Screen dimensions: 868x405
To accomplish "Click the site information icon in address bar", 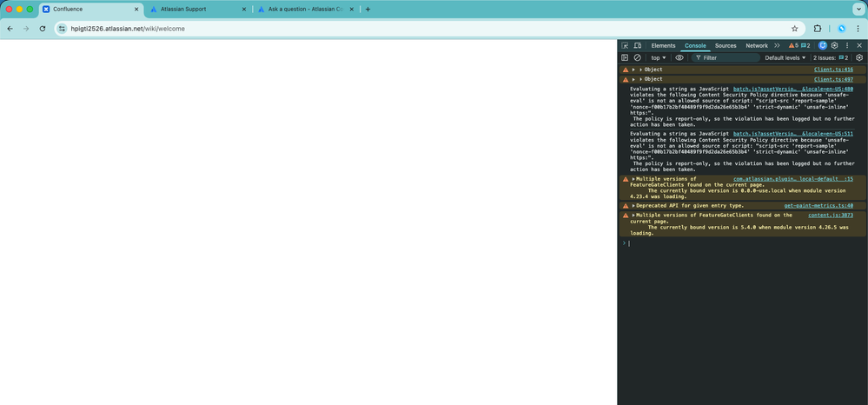I will (x=62, y=29).
